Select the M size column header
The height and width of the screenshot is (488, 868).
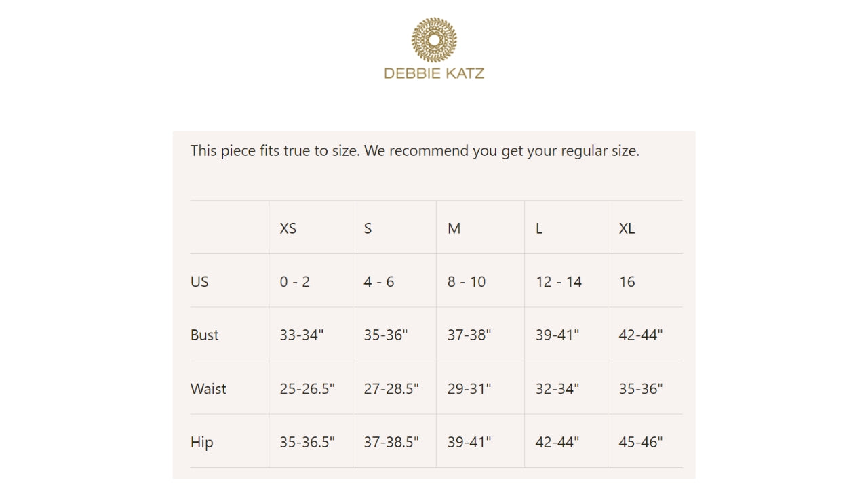point(454,228)
